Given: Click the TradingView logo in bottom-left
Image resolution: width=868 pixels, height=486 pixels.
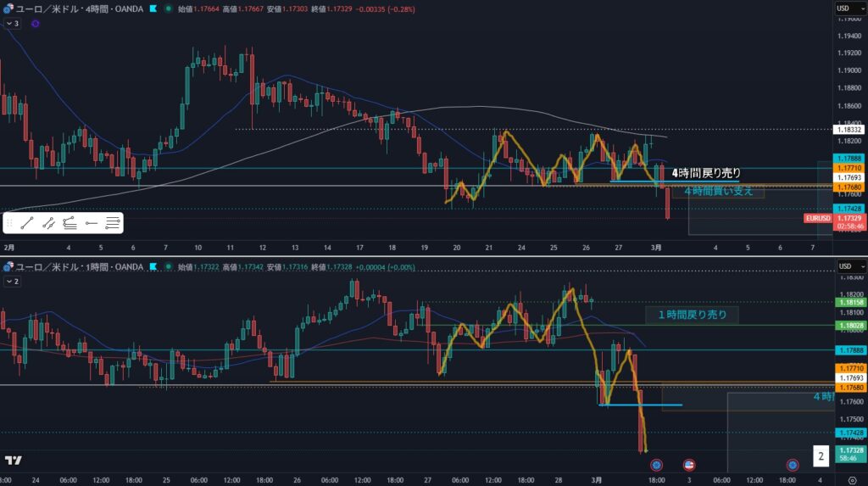Looking at the screenshot, I should pyautogui.click(x=13, y=461).
